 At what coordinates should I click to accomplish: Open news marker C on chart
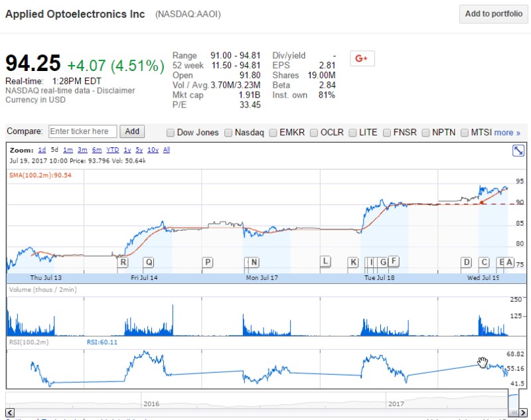[484, 262]
